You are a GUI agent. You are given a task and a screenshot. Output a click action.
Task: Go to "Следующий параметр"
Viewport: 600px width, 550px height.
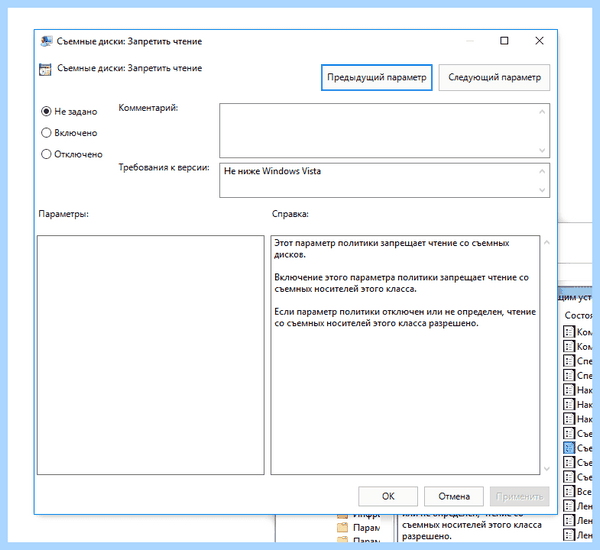click(494, 78)
